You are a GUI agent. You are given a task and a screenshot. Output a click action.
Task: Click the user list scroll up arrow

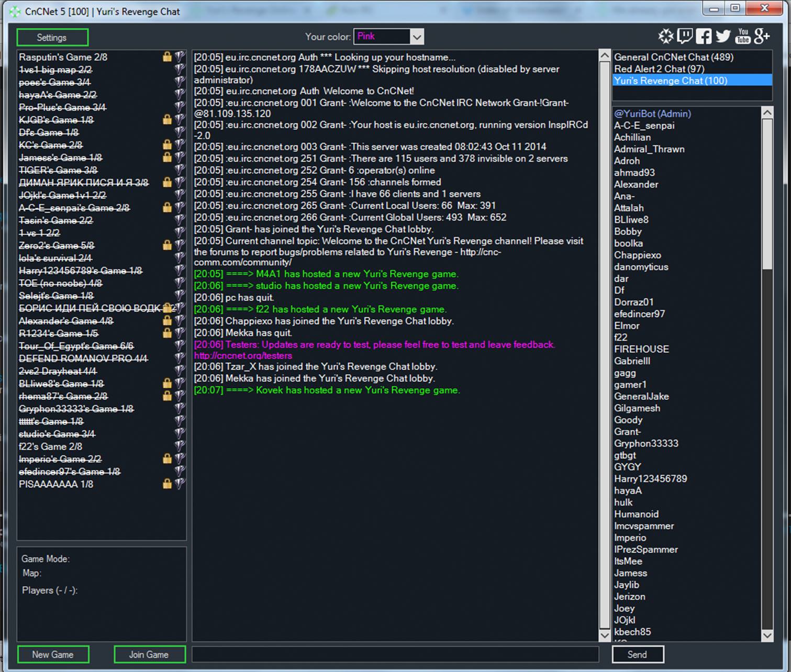pyautogui.click(x=767, y=113)
